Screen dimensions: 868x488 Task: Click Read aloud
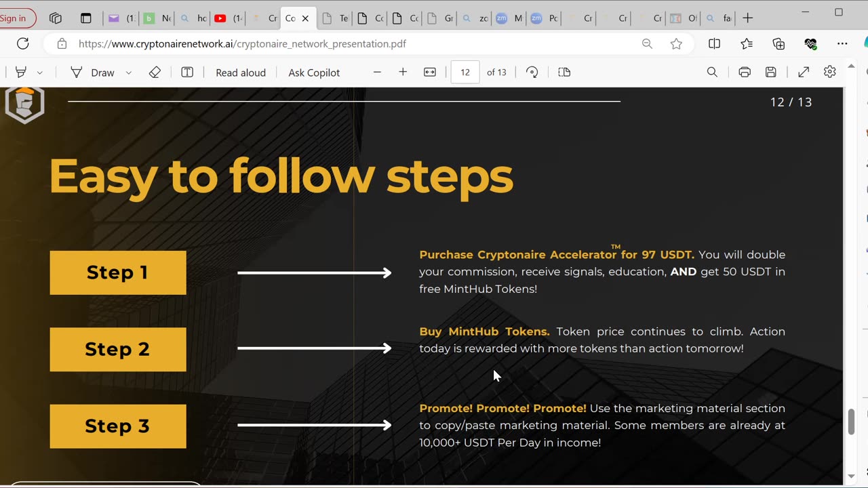[241, 73]
